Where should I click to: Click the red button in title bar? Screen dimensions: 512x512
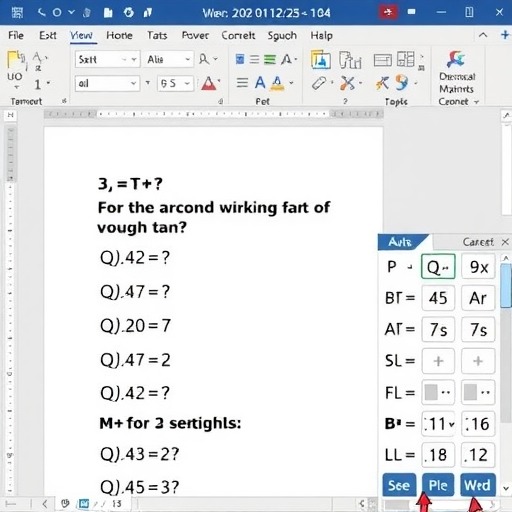click(x=388, y=12)
